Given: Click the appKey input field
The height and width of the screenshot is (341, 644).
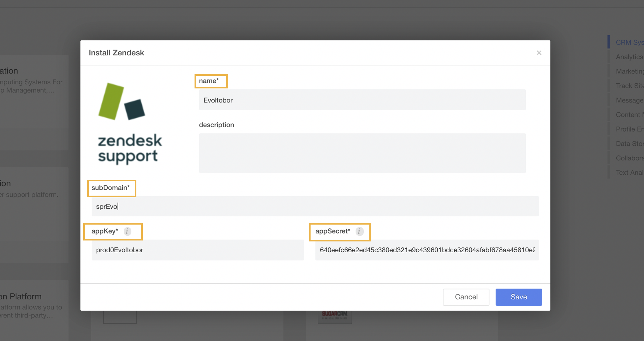Looking at the screenshot, I should point(198,250).
